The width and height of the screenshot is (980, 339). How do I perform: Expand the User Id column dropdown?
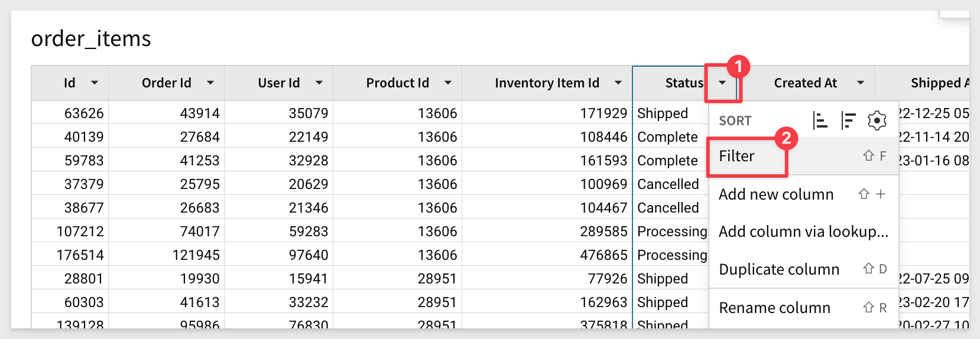point(319,83)
